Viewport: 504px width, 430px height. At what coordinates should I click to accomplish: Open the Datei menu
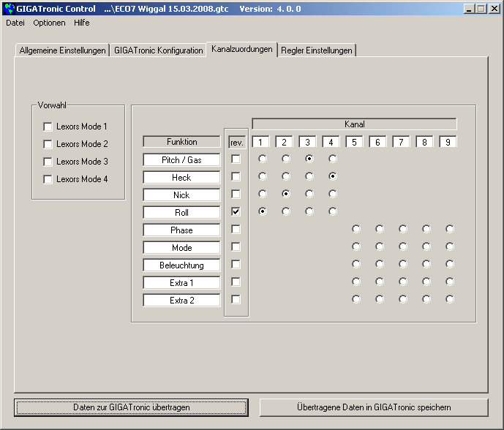(x=15, y=23)
